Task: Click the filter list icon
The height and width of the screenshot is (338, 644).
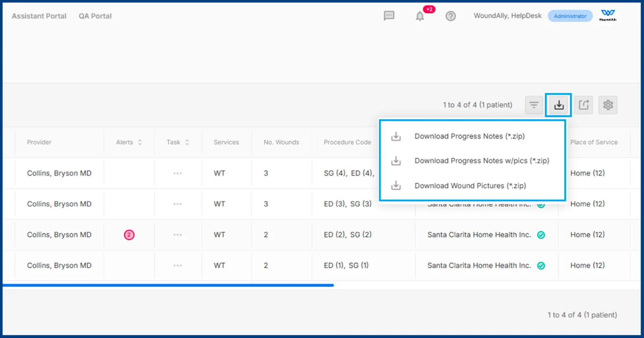Action: click(x=534, y=105)
